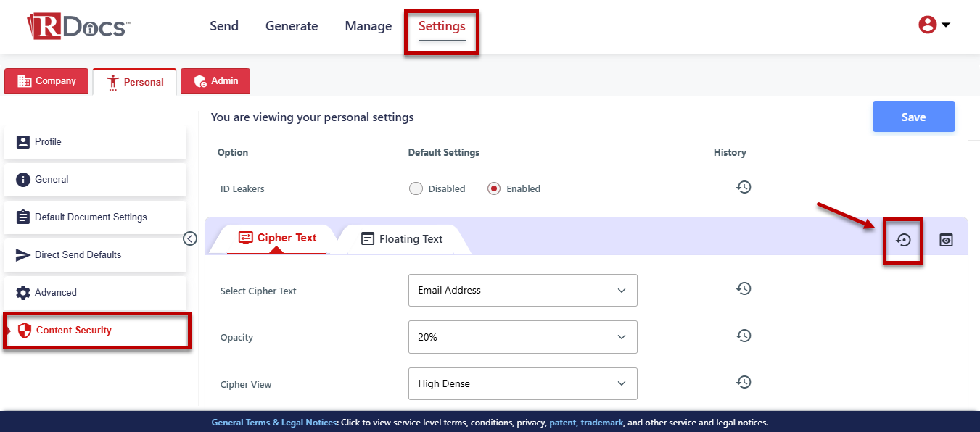Click the RDocs logo
980x432 pixels.
78,27
